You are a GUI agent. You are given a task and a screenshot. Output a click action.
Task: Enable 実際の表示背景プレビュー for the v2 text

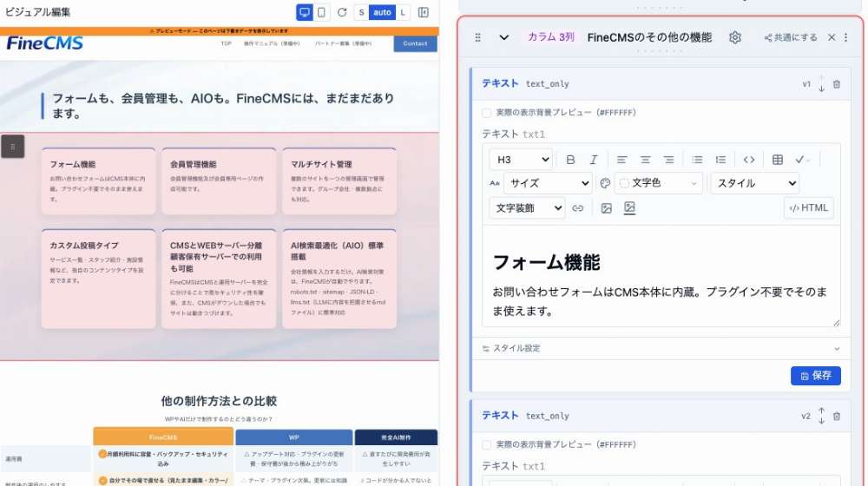(x=486, y=444)
